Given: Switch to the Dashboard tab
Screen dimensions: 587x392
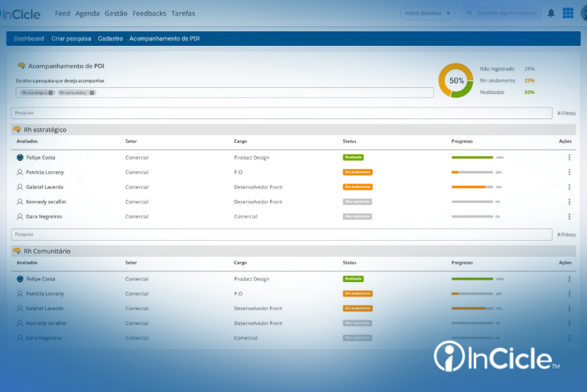Looking at the screenshot, I should [29, 38].
